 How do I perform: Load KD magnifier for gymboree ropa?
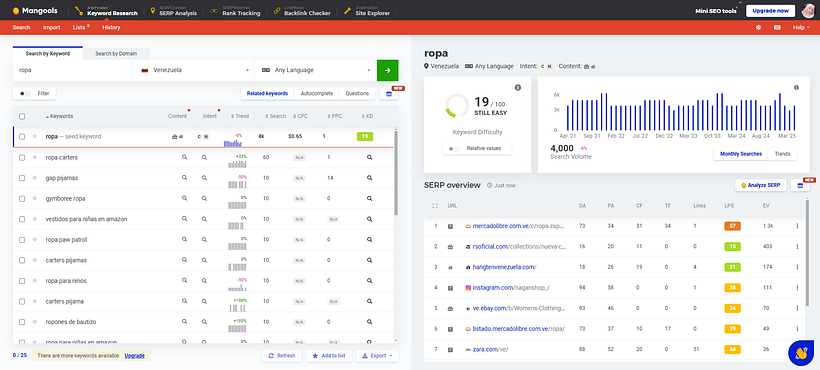click(369, 199)
